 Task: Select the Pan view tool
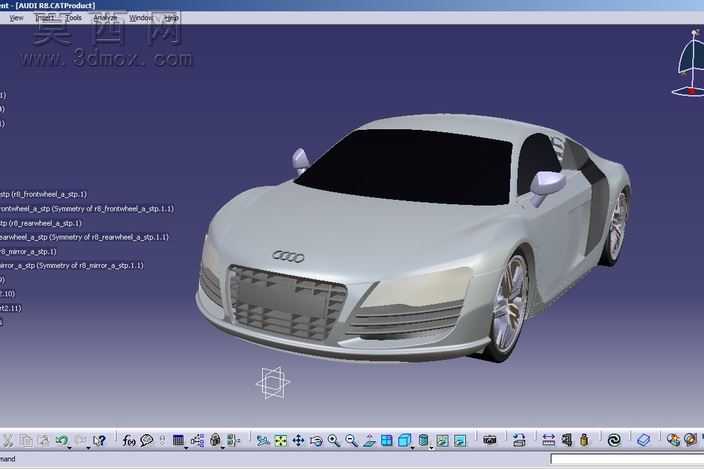pos(298,441)
